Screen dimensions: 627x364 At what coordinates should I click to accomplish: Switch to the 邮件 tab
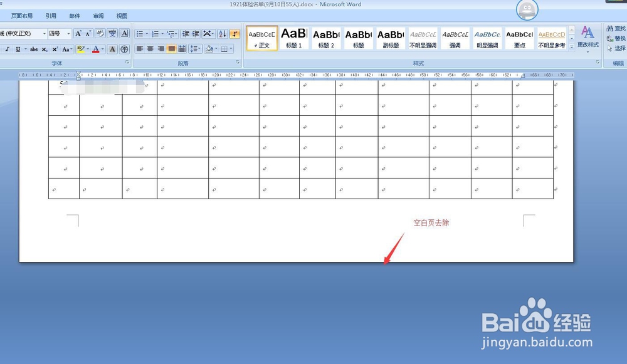[75, 16]
